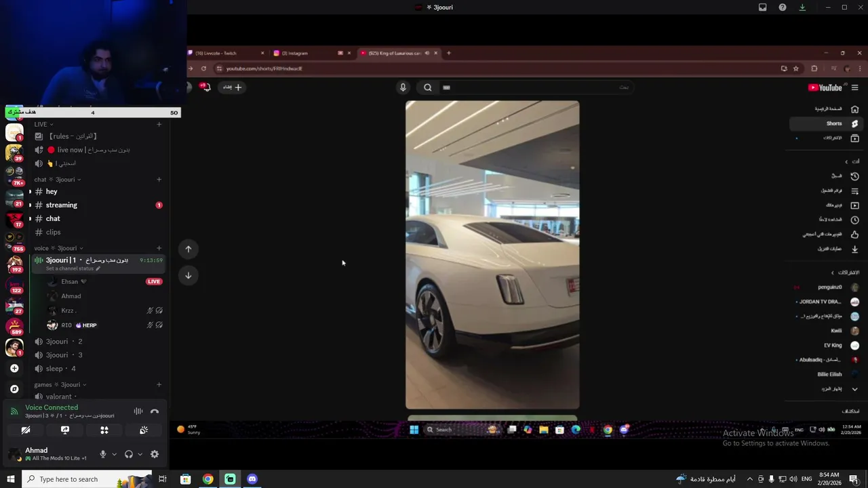Image resolution: width=868 pixels, height=488 pixels.
Task: Open Microsoft Store on the bottom taskbar
Action: 185,479
